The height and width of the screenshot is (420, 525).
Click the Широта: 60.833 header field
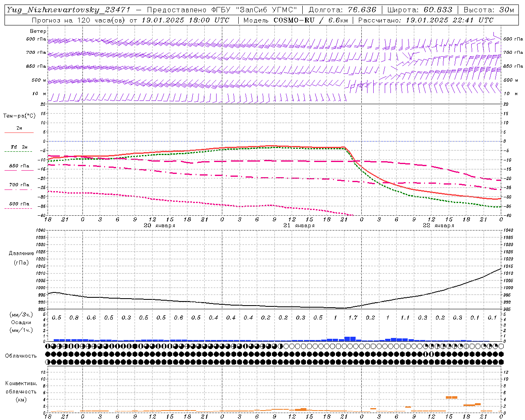pos(420,10)
